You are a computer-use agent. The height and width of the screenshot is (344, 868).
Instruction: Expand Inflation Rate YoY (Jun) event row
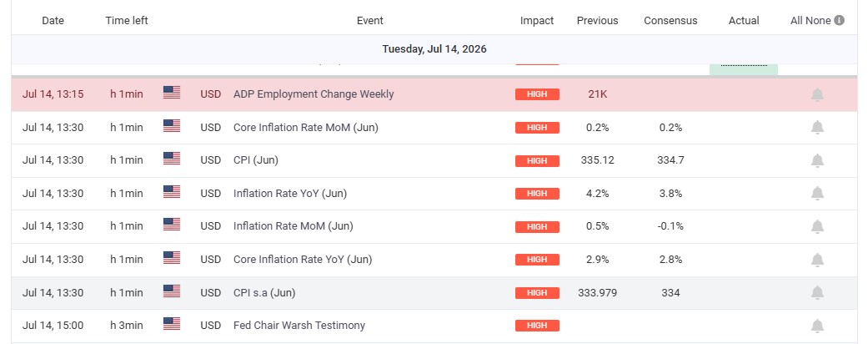pos(434,194)
